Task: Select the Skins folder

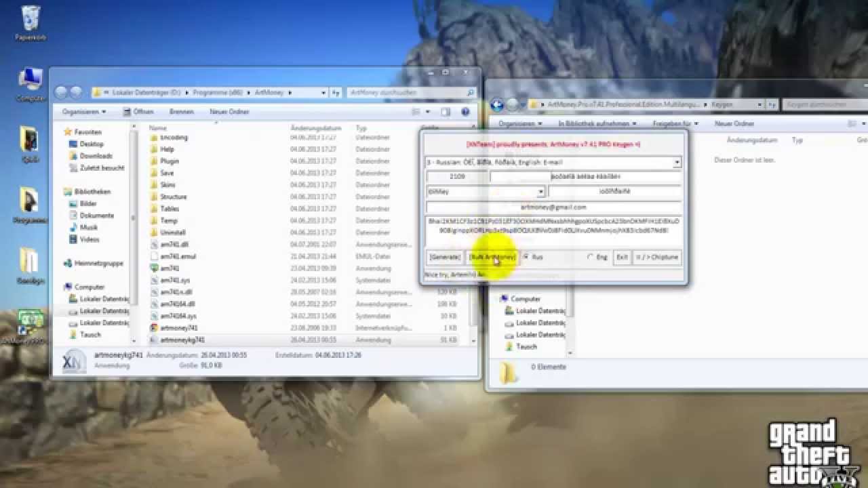Action: pyautogui.click(x=167, y=185)
